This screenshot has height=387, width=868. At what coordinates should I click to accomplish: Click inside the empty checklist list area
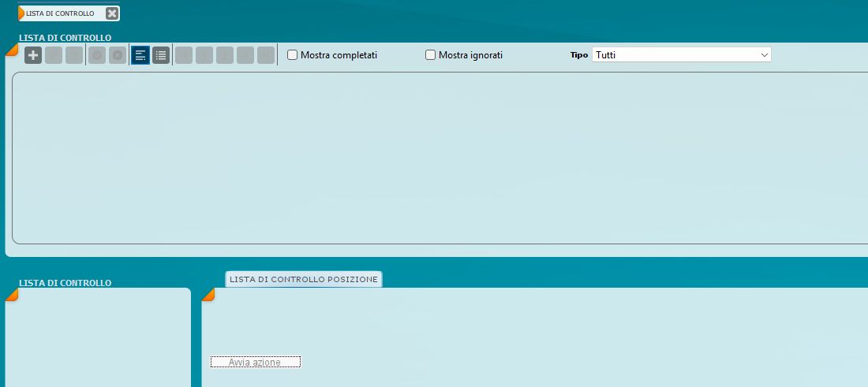(440, 158)
